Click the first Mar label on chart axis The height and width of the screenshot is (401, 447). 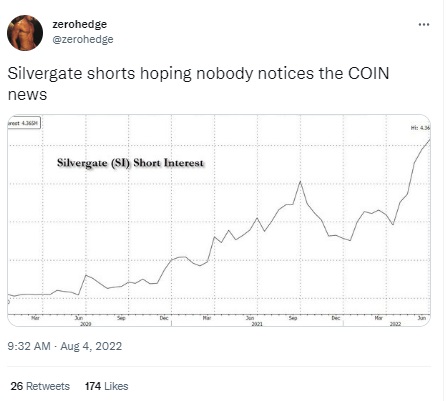click(35, 318)
